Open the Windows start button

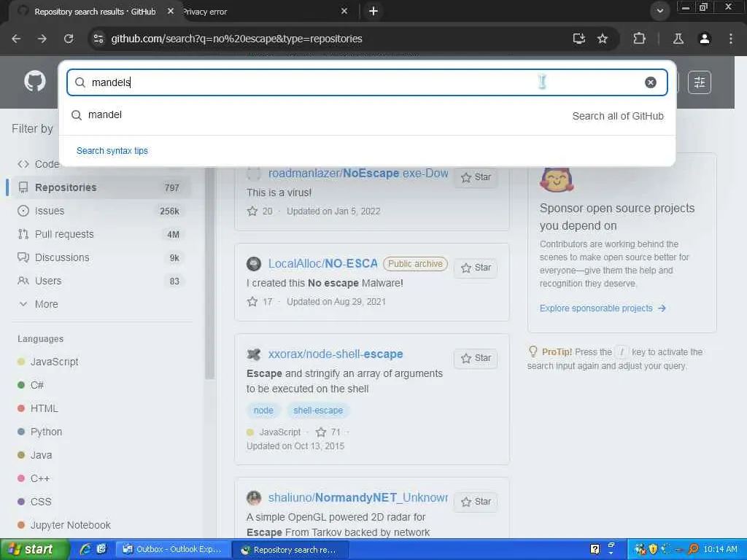coord(35,550)
